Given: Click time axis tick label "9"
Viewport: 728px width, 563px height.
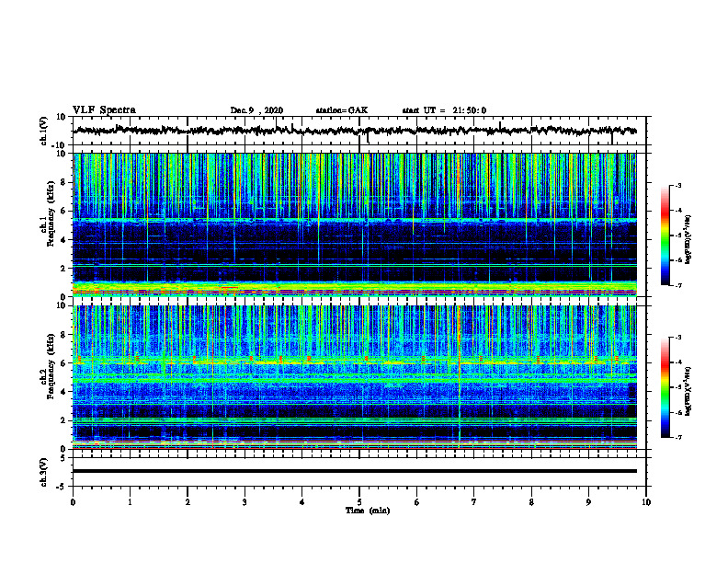Looking at the screenshot, I should pyautogui.click(x=588, y=502).
